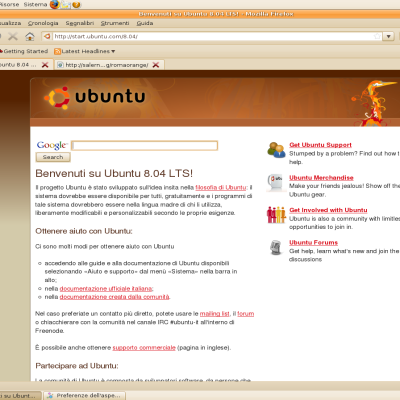Click the Latest Headlines feed icon
This screenshot has height=400, width=400.
click(x=57, y=51)
